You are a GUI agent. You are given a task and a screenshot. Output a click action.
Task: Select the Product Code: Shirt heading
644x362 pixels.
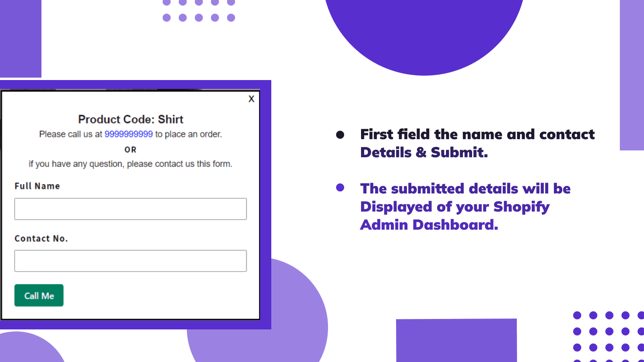[x=130, y=119]
